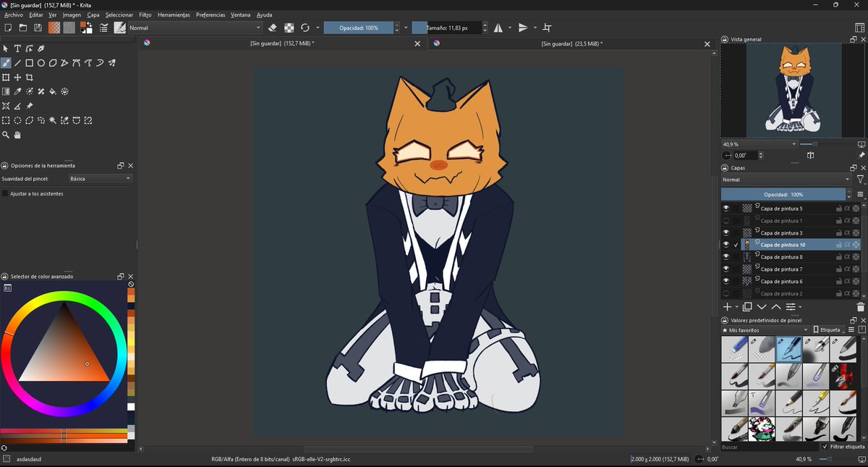
Task: Open 'Suavidad del pincel' Básica dropdown
Action: (101, 178)
